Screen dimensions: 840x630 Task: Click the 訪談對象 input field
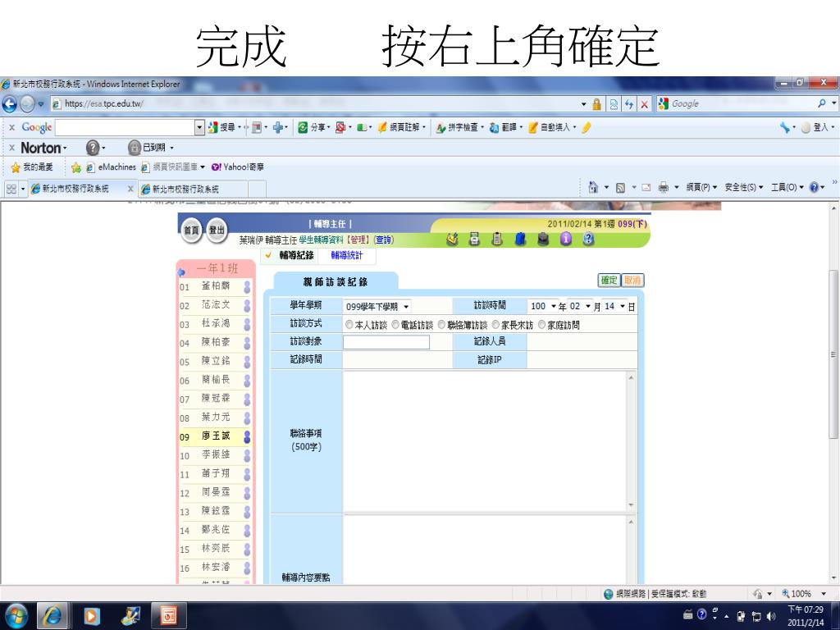[x=386, y=342]
